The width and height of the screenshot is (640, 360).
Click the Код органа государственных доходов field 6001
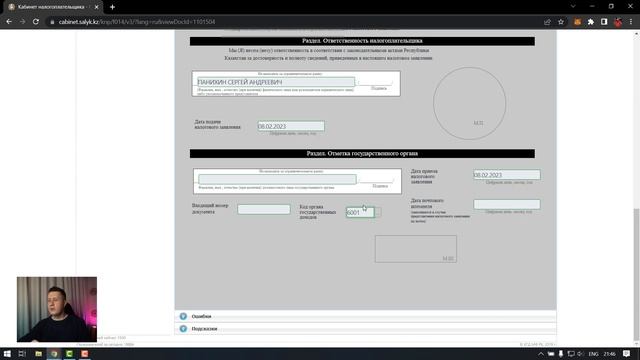[360, 212]
